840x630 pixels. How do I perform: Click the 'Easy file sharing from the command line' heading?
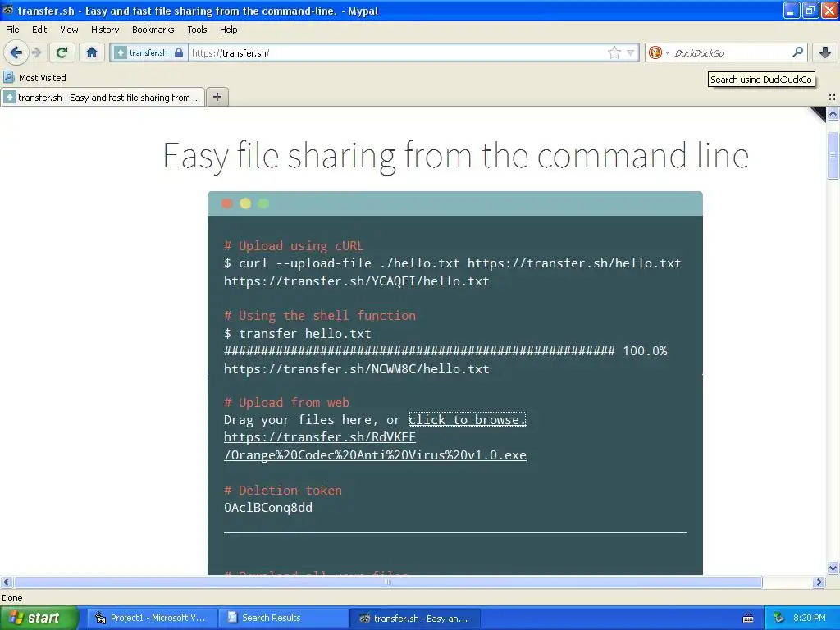455,156
